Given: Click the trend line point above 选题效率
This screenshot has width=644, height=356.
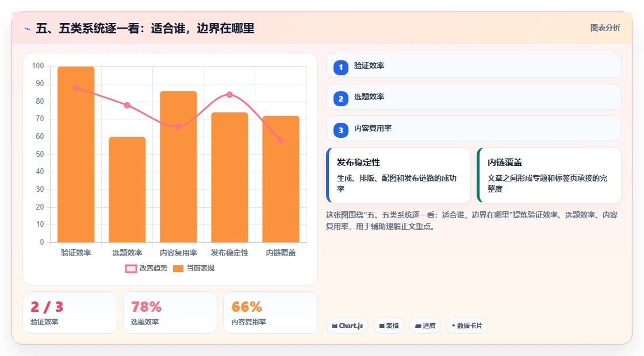Looking at the screenshot, I should point(127,106).
